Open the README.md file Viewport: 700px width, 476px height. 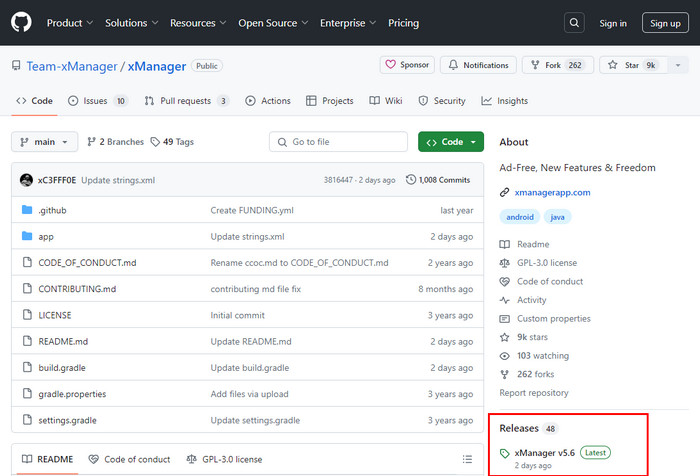pos(63,342)
